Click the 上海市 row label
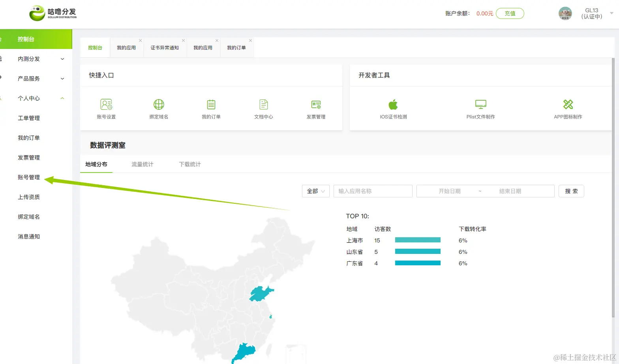 click(x=355, y=240)
